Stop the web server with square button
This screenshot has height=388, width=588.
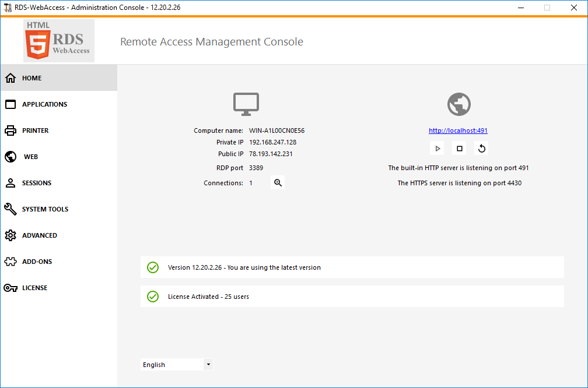(x=460, y=149)
